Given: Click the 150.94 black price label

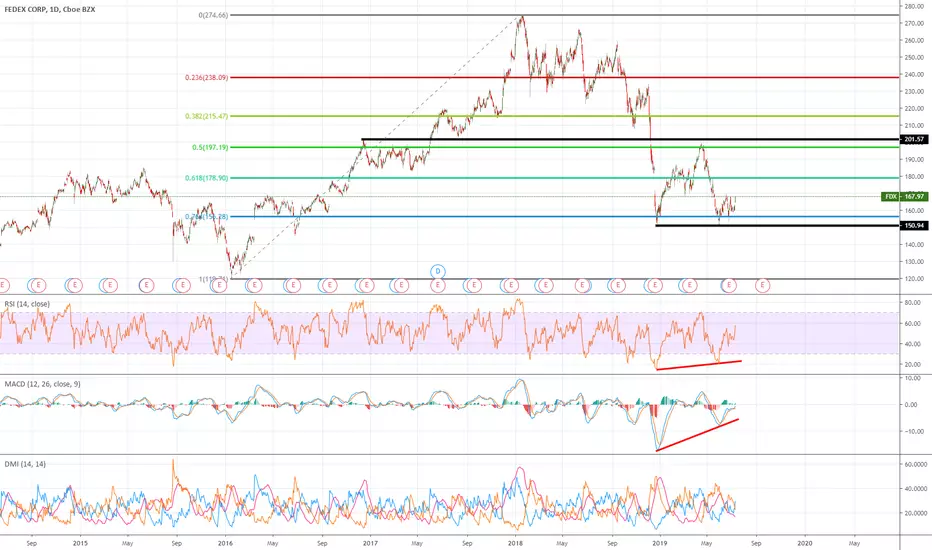Looking at the screenshot, I should (914, 225).
